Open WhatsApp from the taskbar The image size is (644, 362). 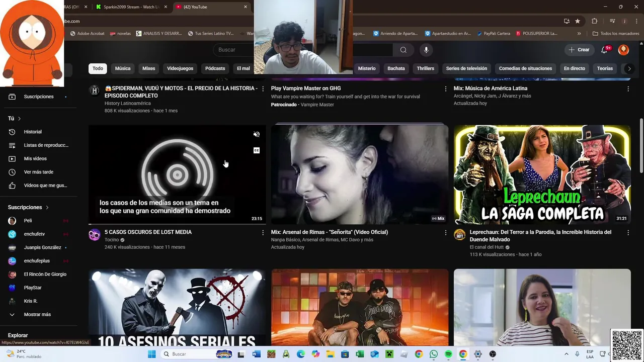[x=434, y=354]
